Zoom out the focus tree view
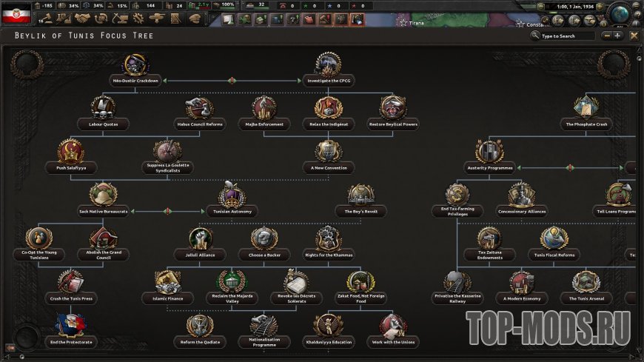This screenshot has width=644, height=362. pyautogui.click(x=607, y=36)
